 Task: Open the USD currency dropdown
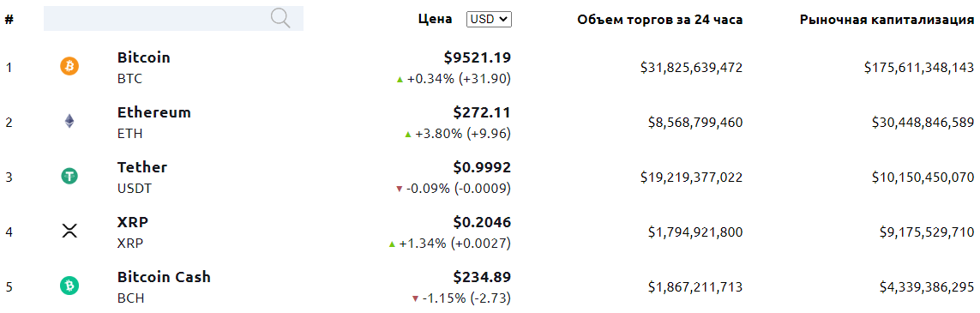[x=490, y=20]
